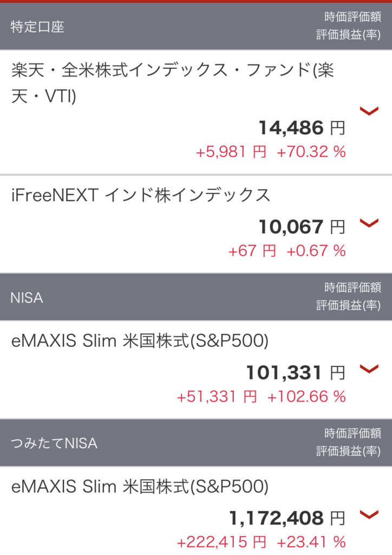The image size is (392, 555).
Task: Tap the 14,486 円 valuation amount
Action: 302,127
